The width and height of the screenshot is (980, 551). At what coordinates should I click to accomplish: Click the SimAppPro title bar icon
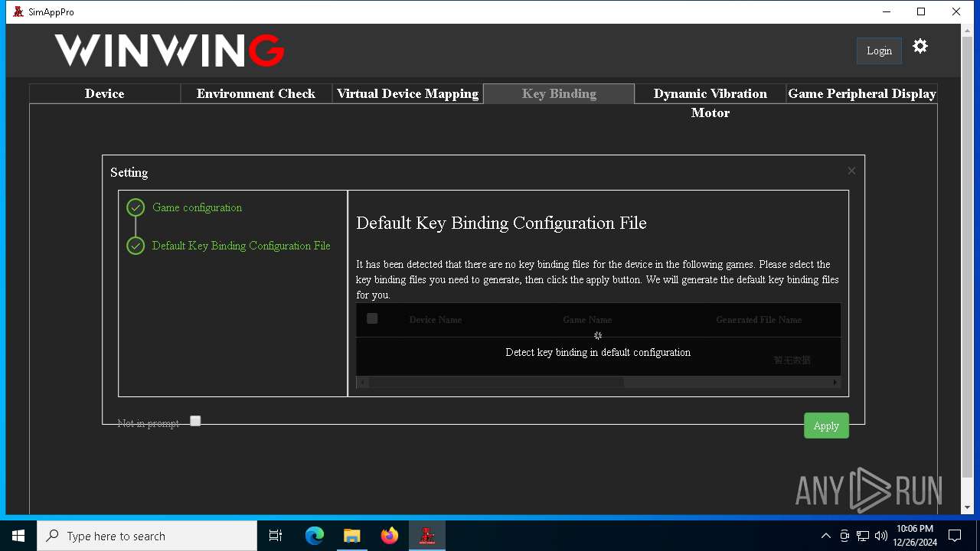pyautogui.click(x=18, y=11)
